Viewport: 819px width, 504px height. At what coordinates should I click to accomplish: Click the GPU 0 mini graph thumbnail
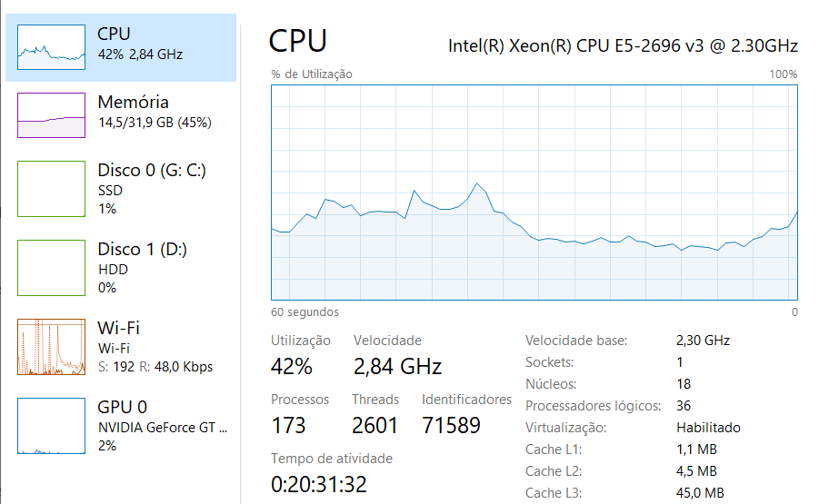click(53, 426)
